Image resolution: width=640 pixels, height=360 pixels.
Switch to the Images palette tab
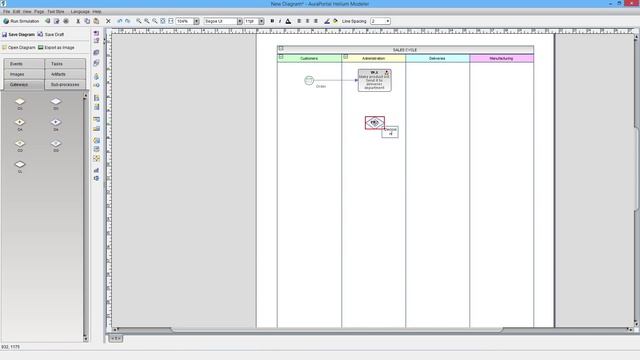coord(24,74)
